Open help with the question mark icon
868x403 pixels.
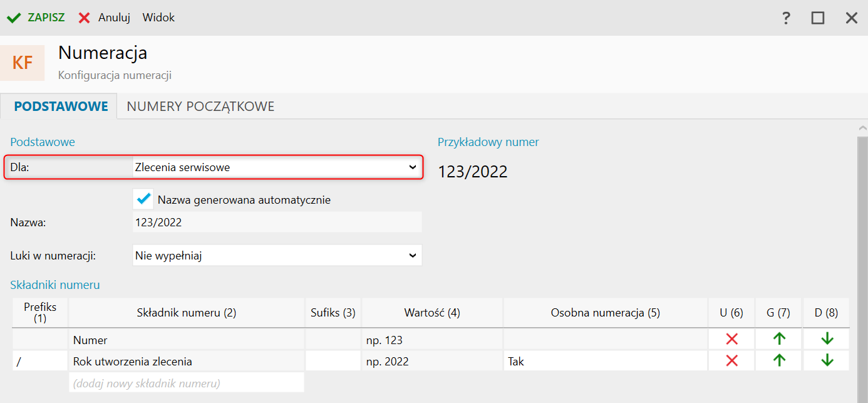click(x=787, y=18)
